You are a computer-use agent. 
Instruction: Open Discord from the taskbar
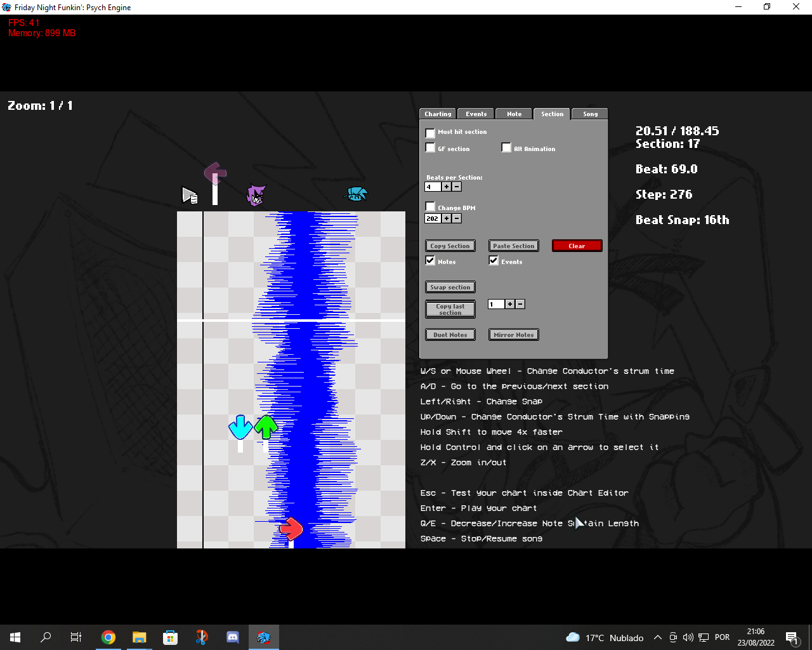coord(232,637)
